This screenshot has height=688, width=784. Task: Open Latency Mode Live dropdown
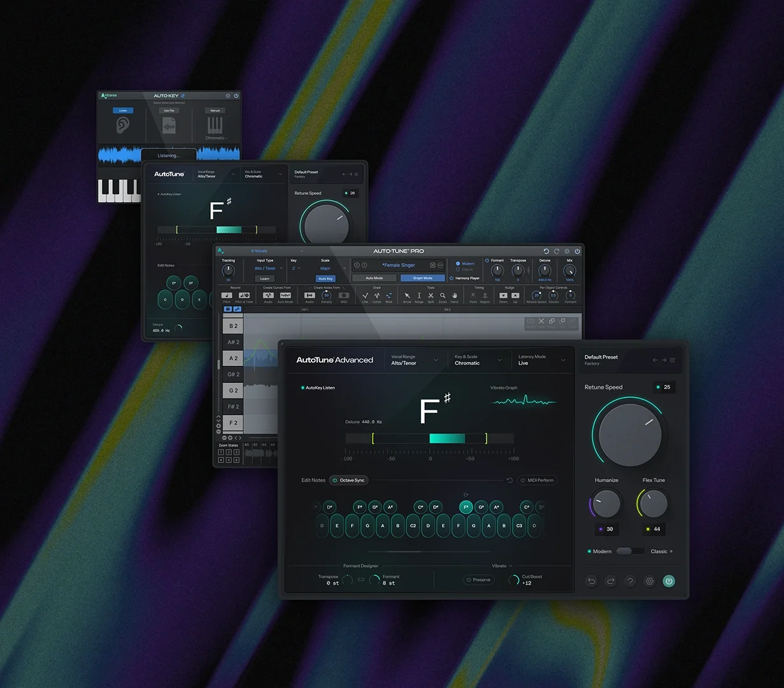click(x=542, y=360)
